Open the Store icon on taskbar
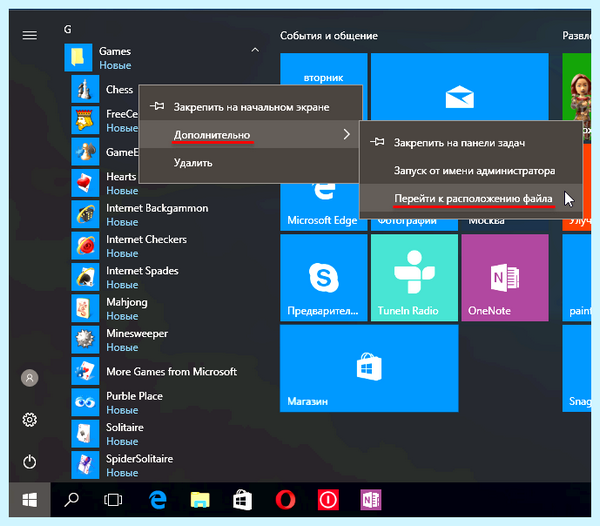600x526 pixels. (243, 500)
